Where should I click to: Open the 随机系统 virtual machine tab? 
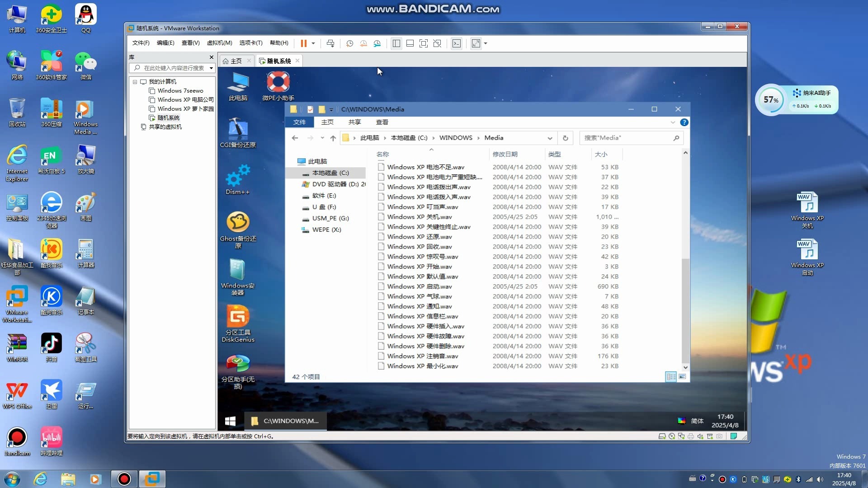click(x=278, y=61)
